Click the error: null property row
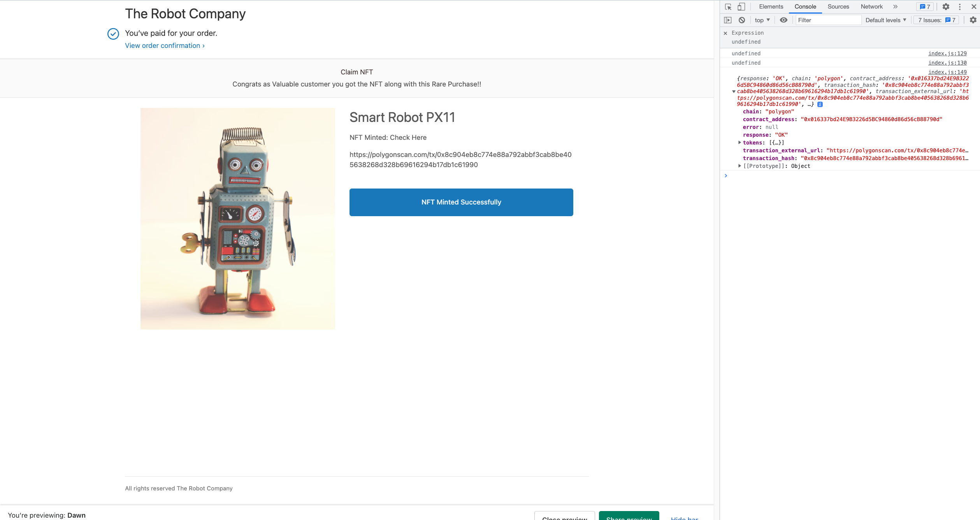This screenshot has width=980, height=520. (x=760, y=127)
